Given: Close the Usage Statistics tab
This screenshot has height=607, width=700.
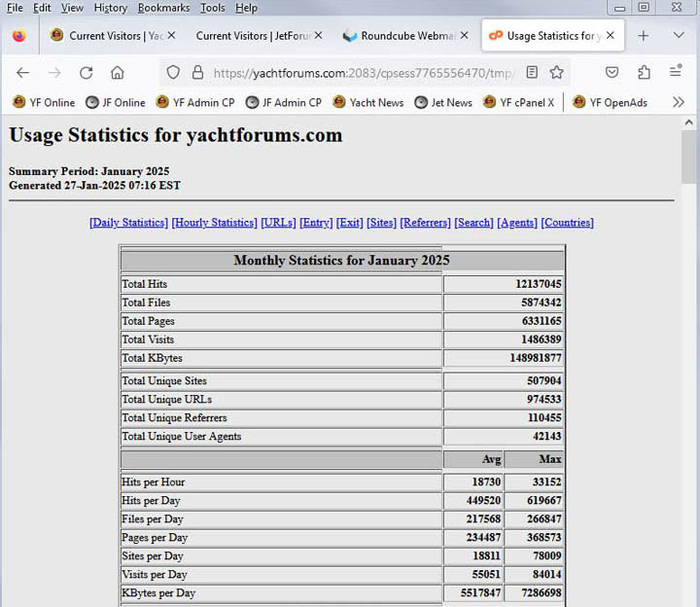Looking at the screenshot, I should click(611, 35).
